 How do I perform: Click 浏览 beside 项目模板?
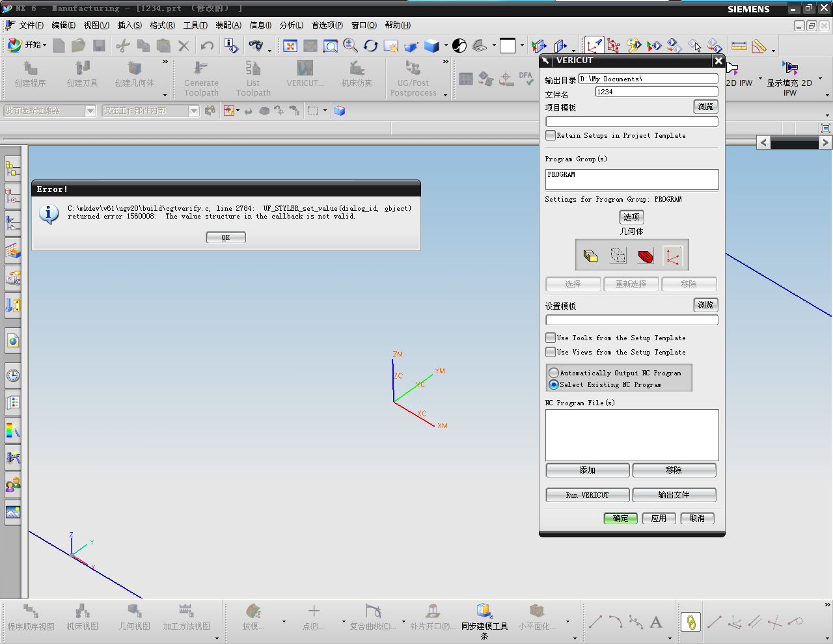click(x=706, y=107)
